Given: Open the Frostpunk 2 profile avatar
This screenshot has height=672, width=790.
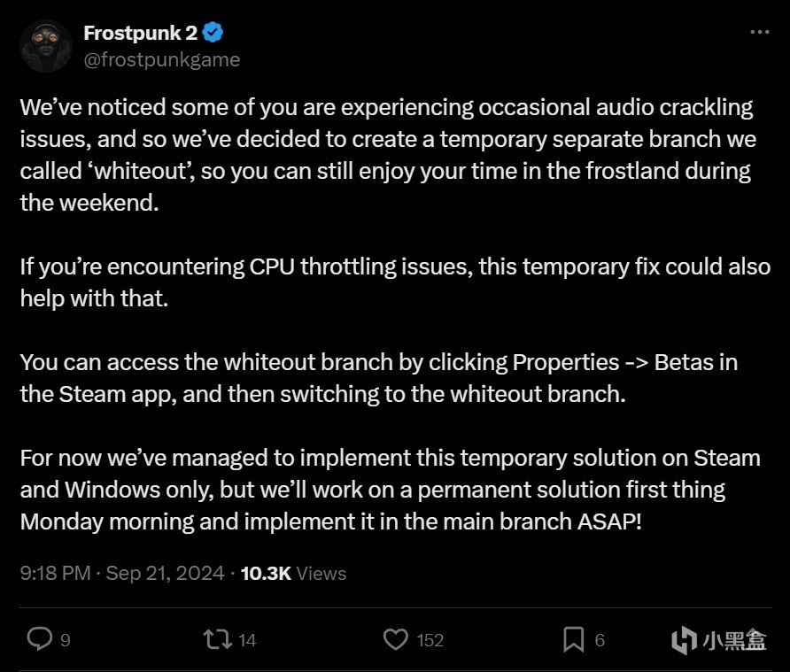Looking at the screenshot, I should pyautogui.click(x=46, y=46).
